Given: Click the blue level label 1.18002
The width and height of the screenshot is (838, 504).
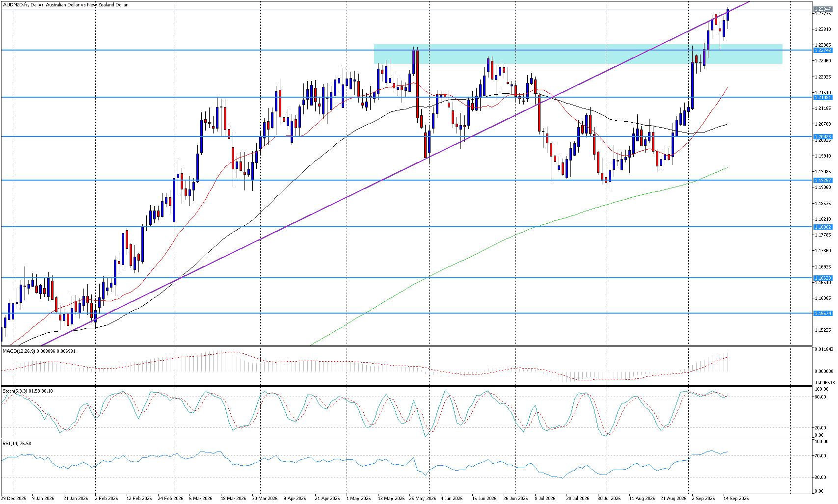Looking at the screenshot, I should (x=823, y=227).
